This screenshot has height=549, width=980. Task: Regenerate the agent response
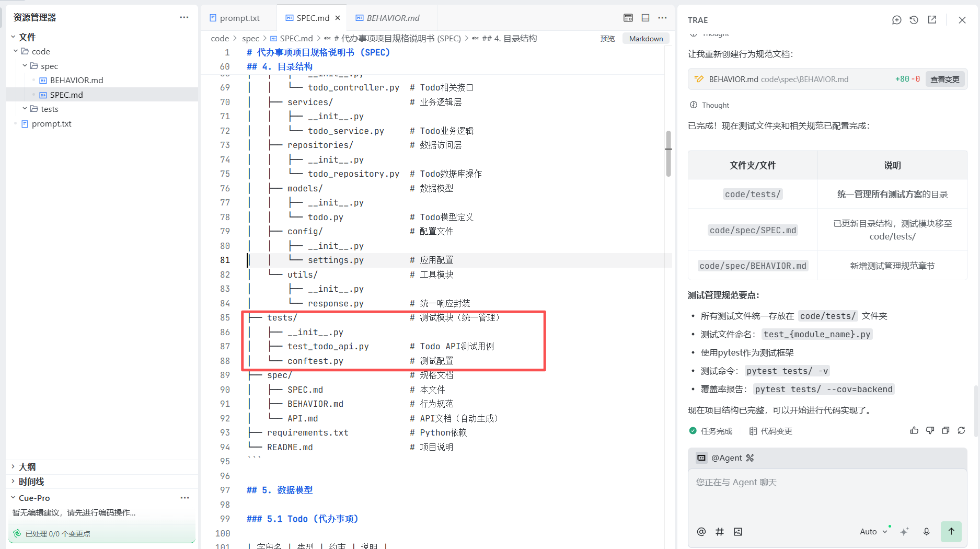(x=961, y=430)
